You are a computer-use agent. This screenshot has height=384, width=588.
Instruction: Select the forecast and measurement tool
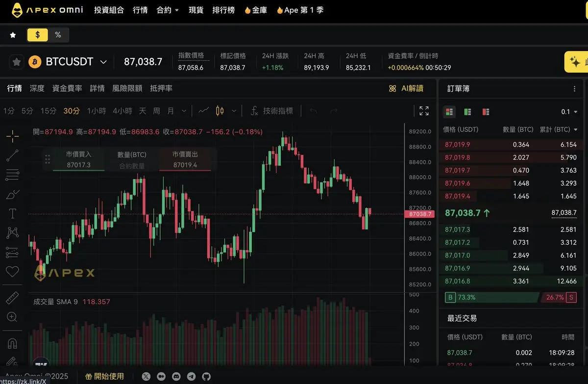tap(13, 252)
